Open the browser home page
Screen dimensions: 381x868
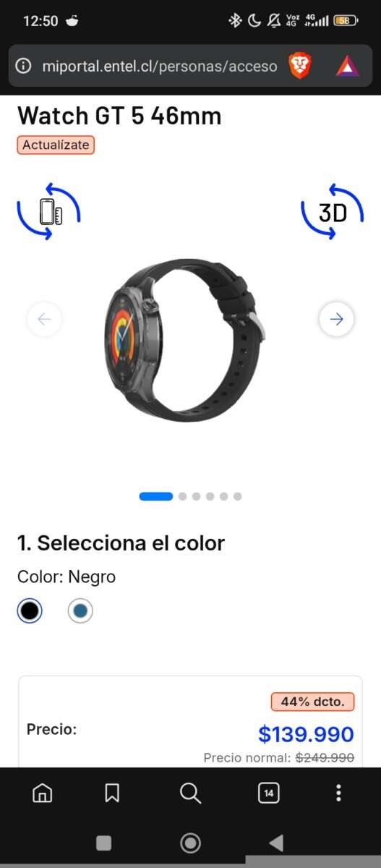(43, 793)
